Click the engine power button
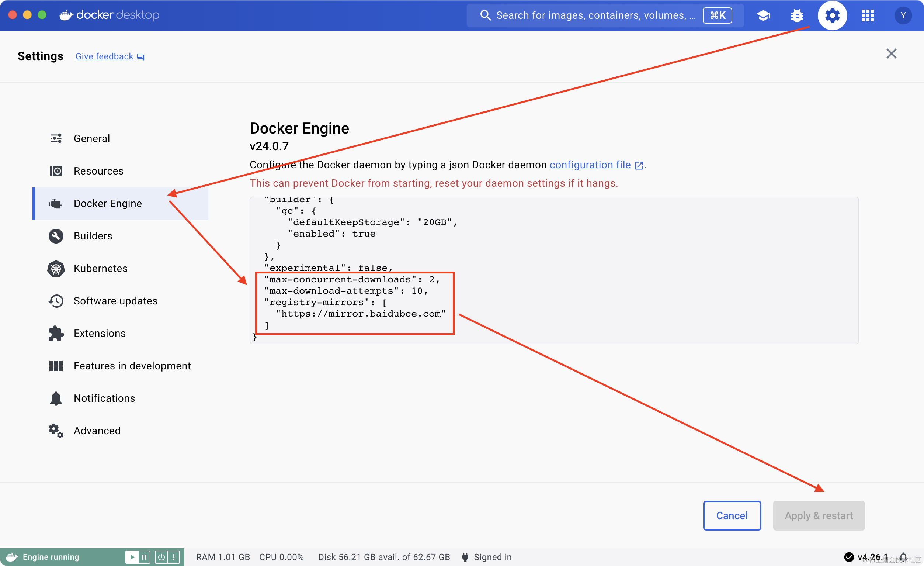The width and height of the screenshot is (924, 566). coord(161,557)
